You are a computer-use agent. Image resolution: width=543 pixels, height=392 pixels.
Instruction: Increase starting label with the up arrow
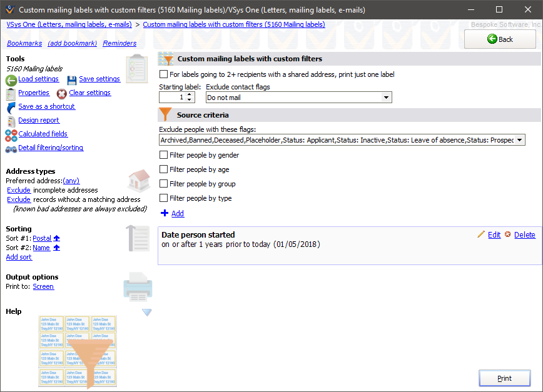(190, 94)
